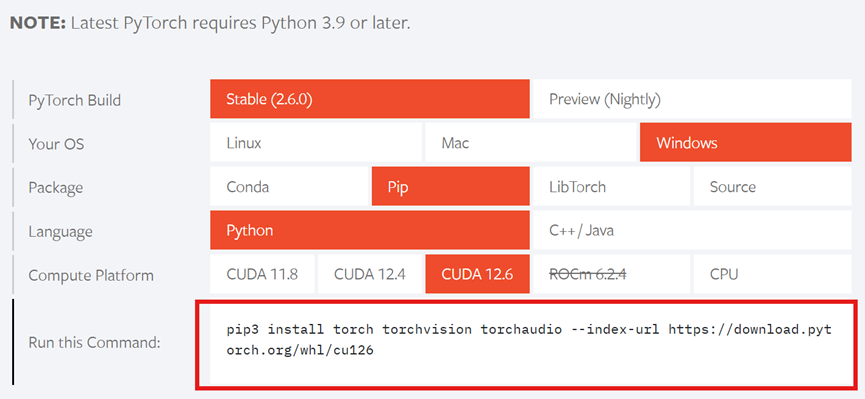Pick the Conda package option
Viewport: 865px width, 399px height.
pos(289,187)
